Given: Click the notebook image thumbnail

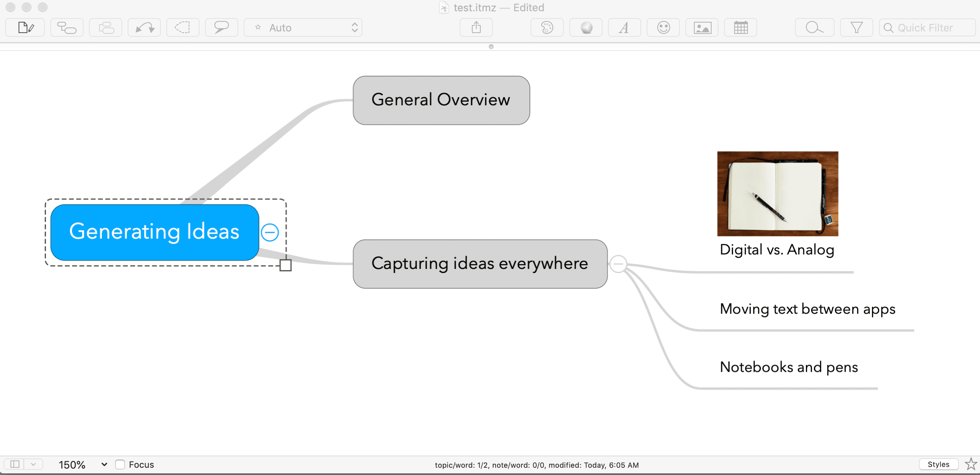Looking at the screenshot, I should (778, 194).
